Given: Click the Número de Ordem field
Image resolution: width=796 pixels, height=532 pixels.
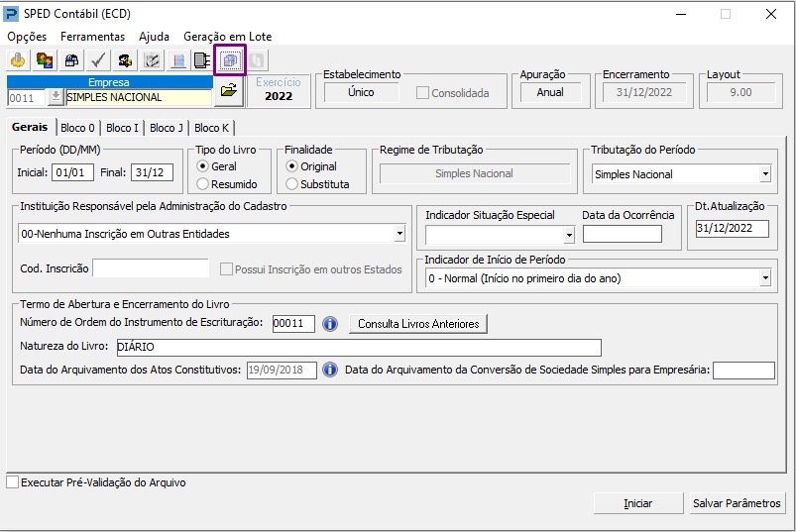Looking at the screenshot, I should [293, 324].
